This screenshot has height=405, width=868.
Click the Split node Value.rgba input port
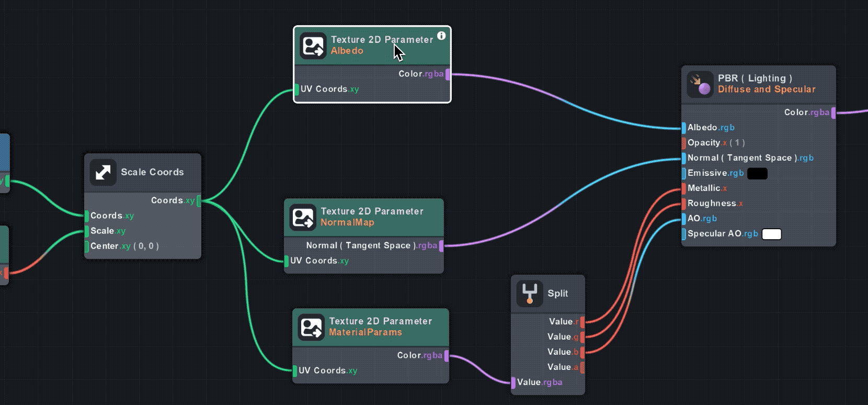click(x=513, y=383)
